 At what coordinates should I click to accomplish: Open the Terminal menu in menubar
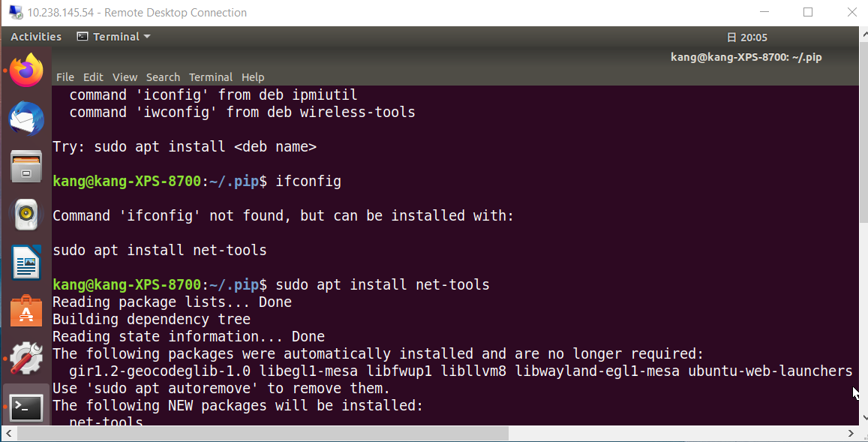210,77
